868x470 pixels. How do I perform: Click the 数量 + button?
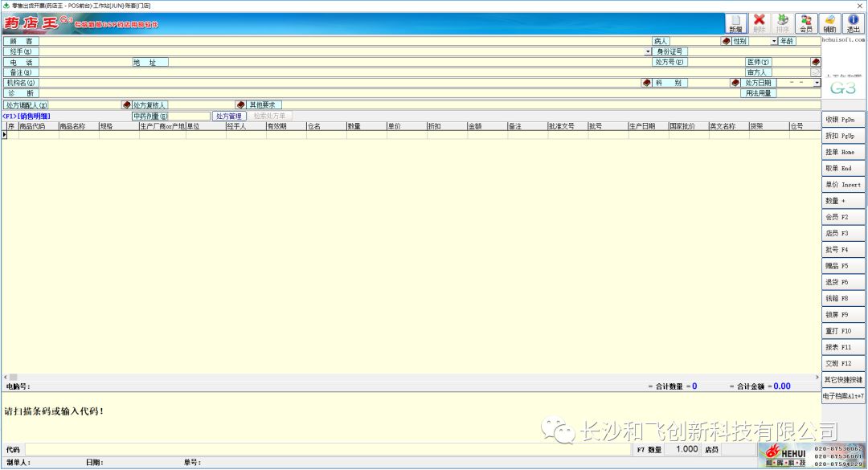click(x=843, y=201)
